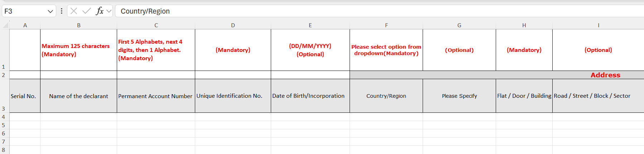Select the Country/Region header cell
This screenshot has width=644, height=154.
(x=386, y=96)
